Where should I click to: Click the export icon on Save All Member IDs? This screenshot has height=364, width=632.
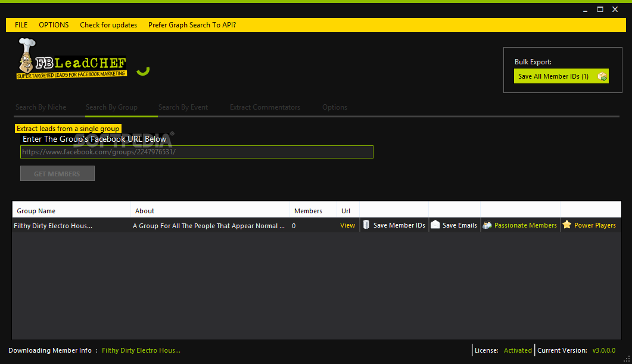(x=602, y=77)
